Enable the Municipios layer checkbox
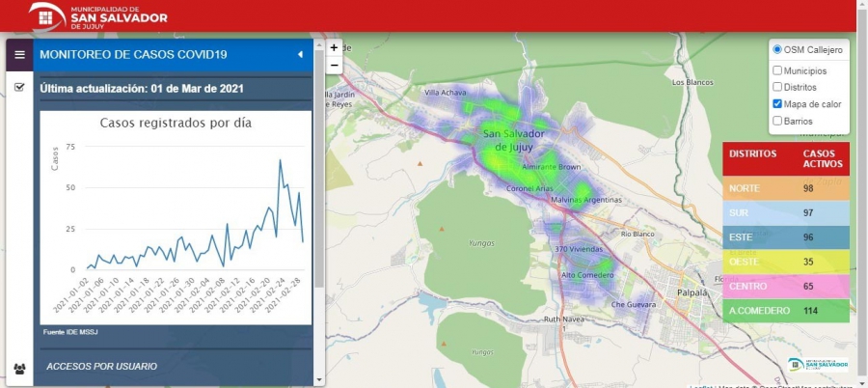Viewport: 868px width, 388px height. 777,71
